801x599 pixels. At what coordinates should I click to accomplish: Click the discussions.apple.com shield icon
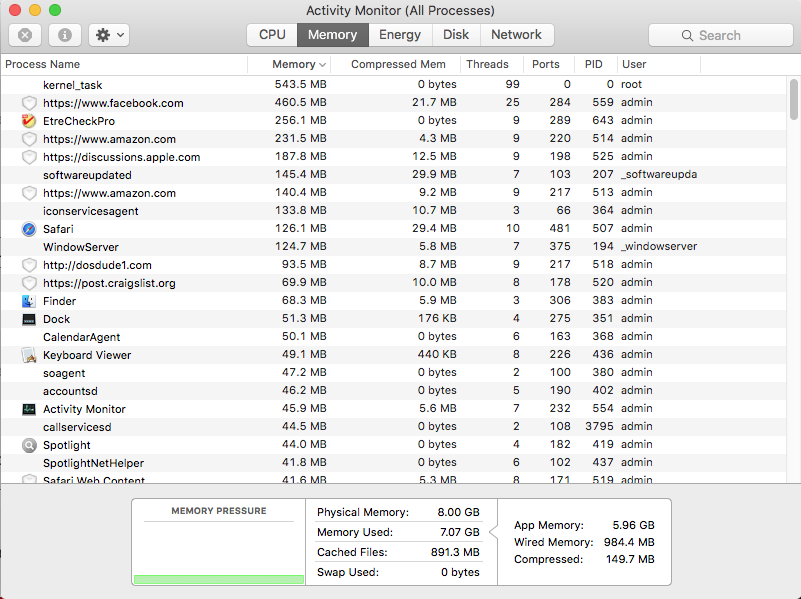click(29, 157)
